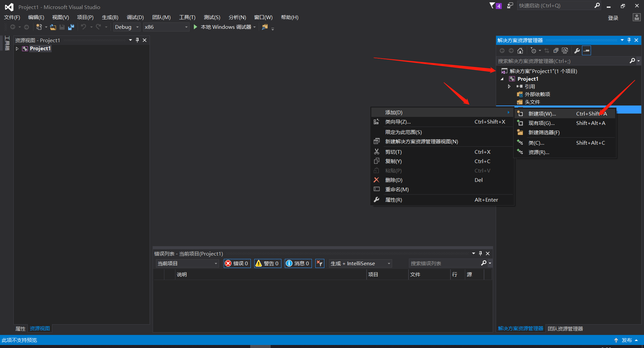Toggle the 警告 0 warnings filter

(267, 263)
